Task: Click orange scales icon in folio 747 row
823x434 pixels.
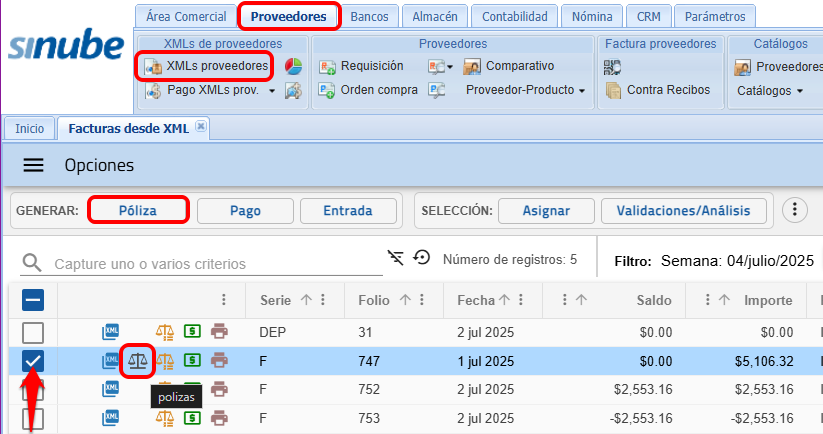Action: click(165, 361)
